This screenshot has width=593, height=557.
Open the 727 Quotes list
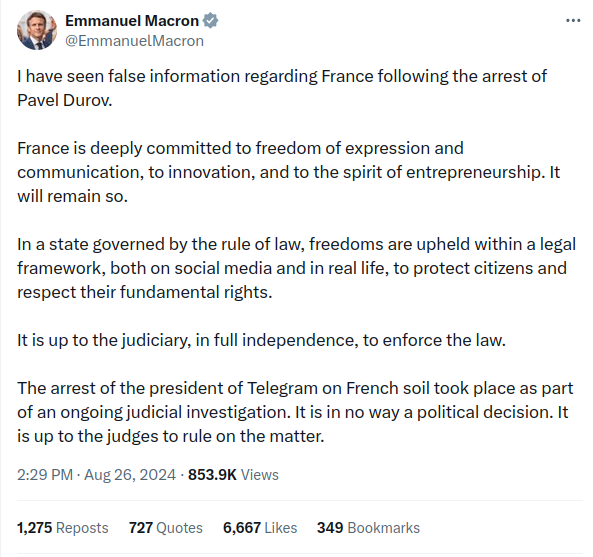point(166,528)
